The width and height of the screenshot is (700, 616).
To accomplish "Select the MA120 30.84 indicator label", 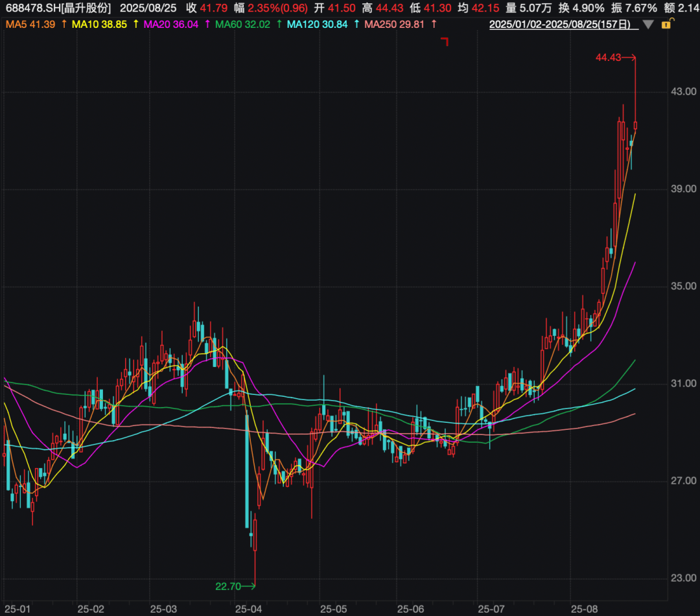I will tap(317, 25).
